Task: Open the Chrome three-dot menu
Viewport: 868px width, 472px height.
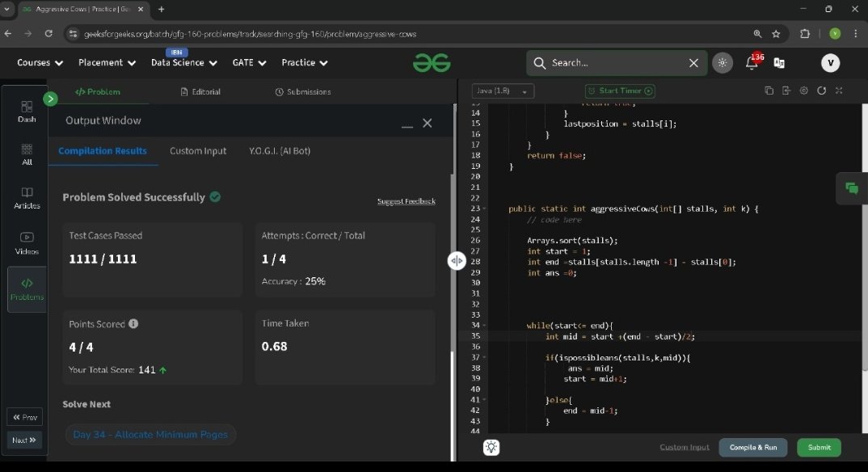Action: point(856,34)
